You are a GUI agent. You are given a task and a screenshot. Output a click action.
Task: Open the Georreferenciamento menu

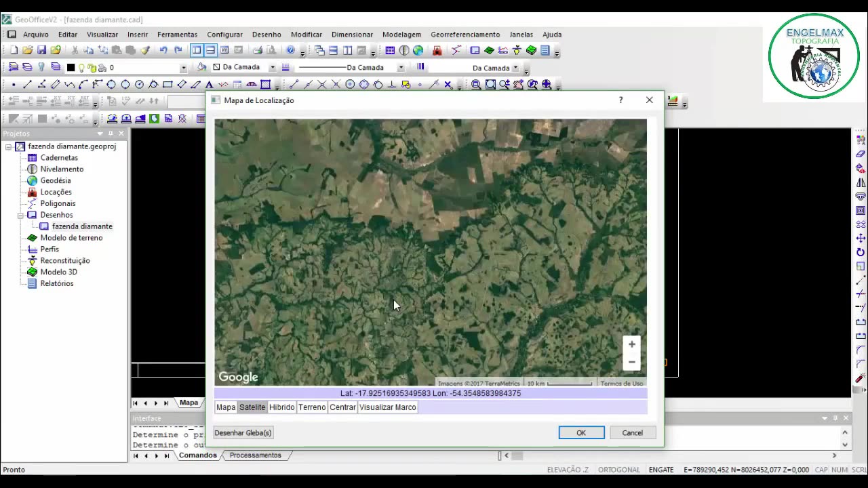click(x=465, y=35)
